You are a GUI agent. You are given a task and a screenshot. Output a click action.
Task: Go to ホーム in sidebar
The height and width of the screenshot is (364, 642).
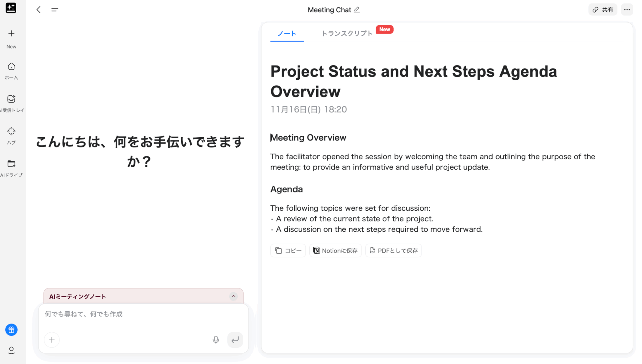11,66
